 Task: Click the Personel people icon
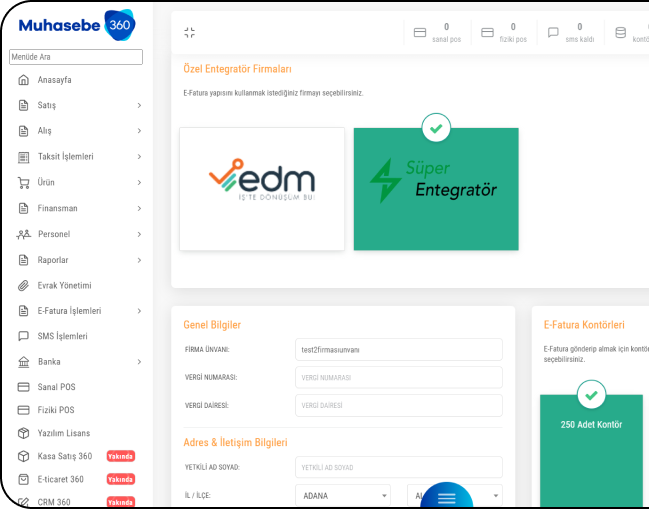click(24, 234)
